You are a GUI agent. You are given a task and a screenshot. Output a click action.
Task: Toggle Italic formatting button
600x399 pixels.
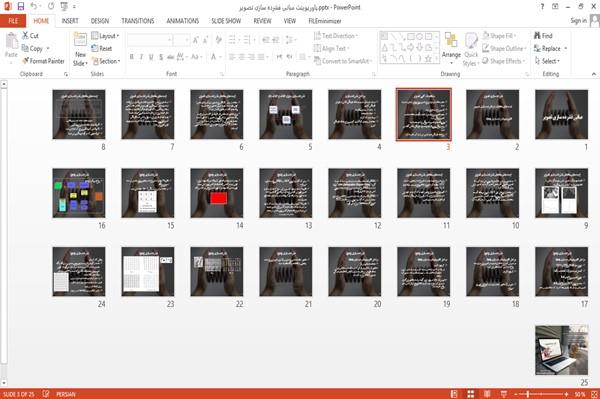point(141,57)
